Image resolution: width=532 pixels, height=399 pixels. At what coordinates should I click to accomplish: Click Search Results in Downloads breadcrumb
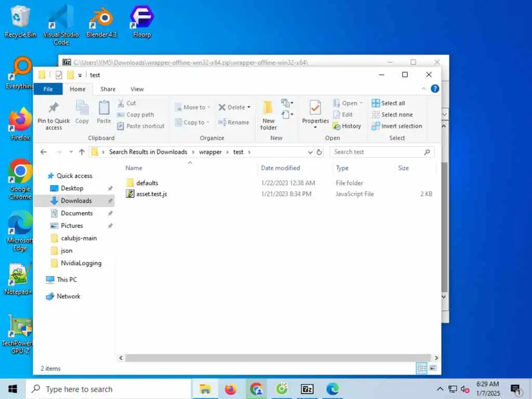pyautogui.click(x=148, y=152)
